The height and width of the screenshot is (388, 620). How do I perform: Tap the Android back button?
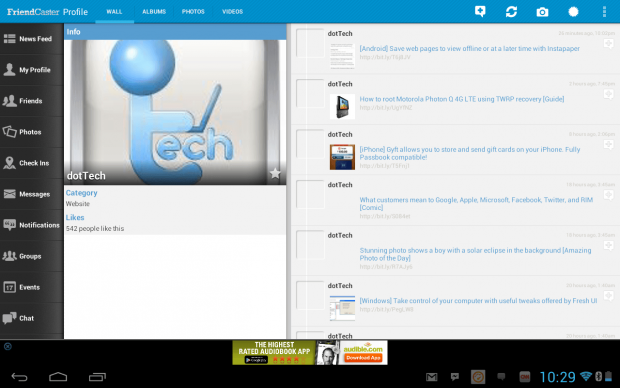click(x=19, y=377)
